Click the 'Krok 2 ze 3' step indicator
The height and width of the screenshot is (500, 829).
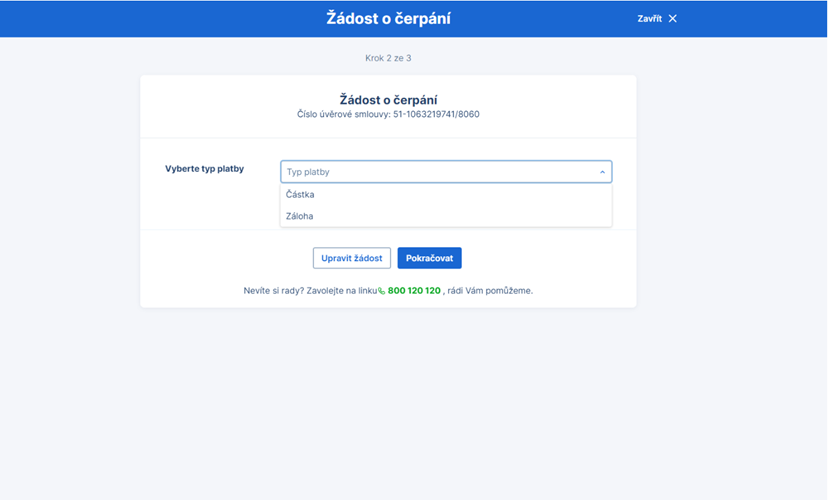[388, 58]
